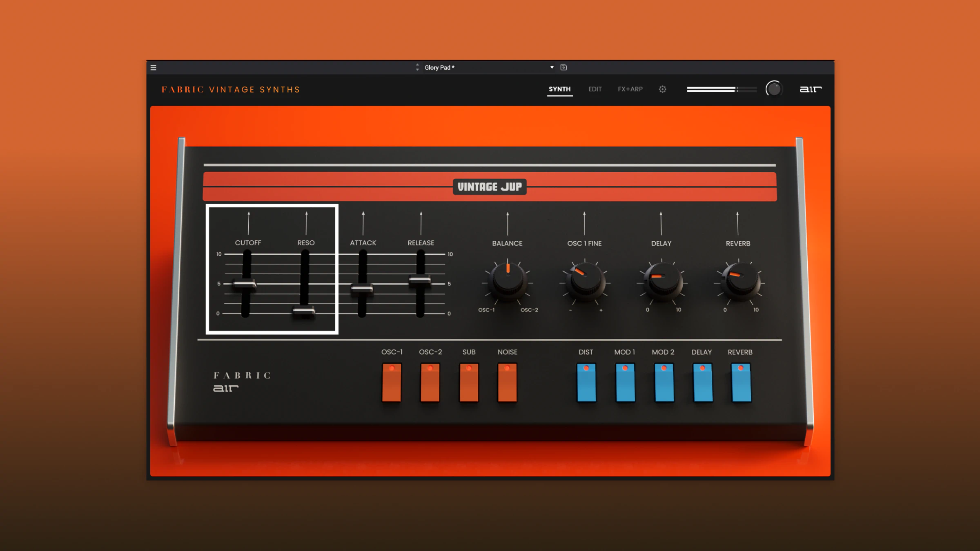Expand the Glory Pad preset dropdown arrow

tap(552, 67)
